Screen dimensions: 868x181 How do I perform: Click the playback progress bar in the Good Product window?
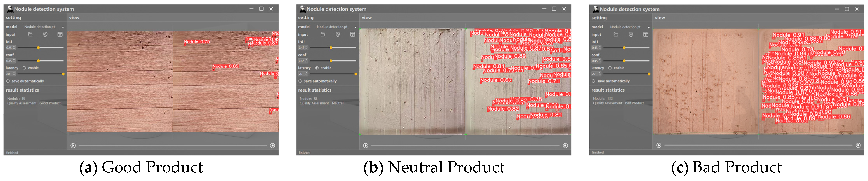pos(172,146)
